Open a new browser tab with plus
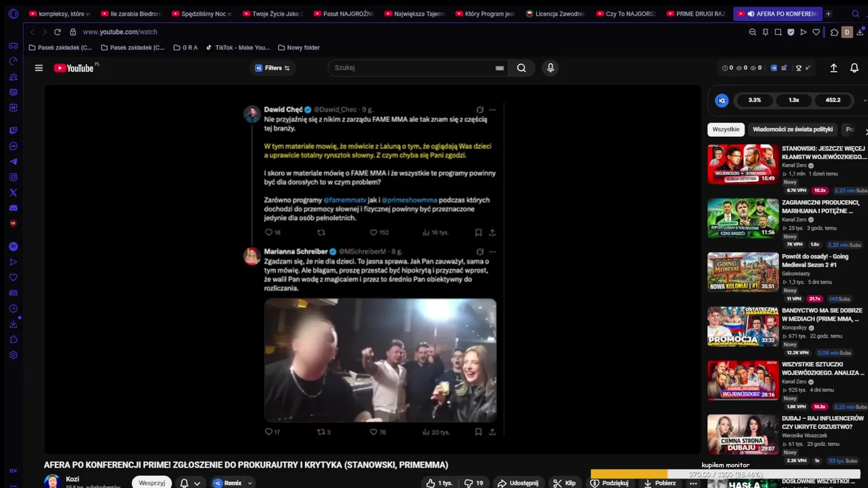 828,14
